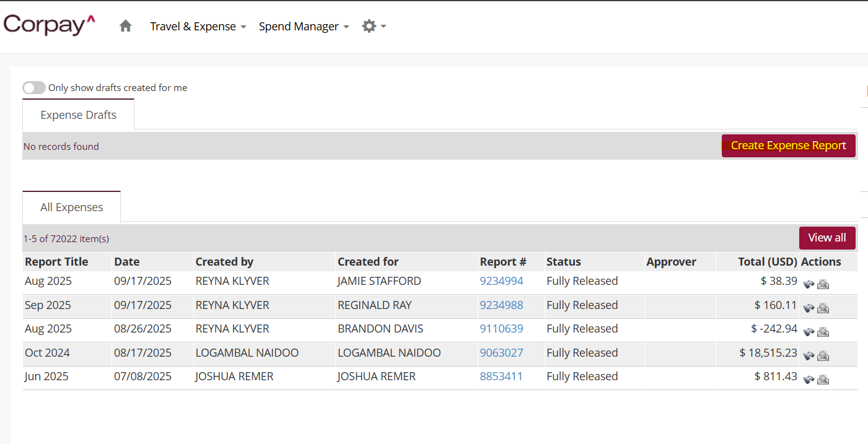Image resolution: width=868 pixels, height=444 pixels.
Task: Select the Expense Drafts tab
Action: (78, 115)
